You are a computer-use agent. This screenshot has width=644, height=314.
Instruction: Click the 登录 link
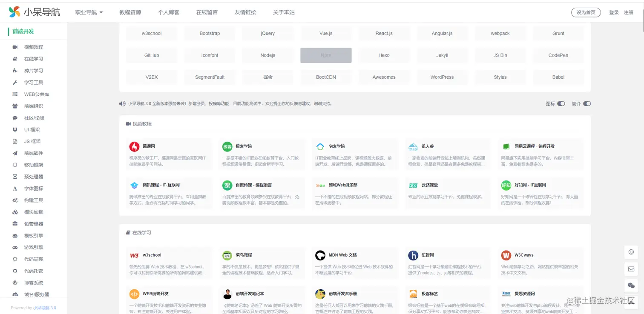tap(614, 12)
